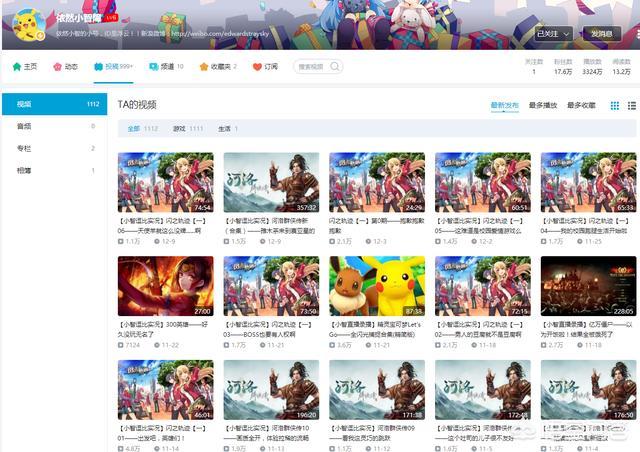Image resolution: width=640 pixels, height=452 pixels.
Task: Click the 关注数 stat
Action: tap(534, 67)
